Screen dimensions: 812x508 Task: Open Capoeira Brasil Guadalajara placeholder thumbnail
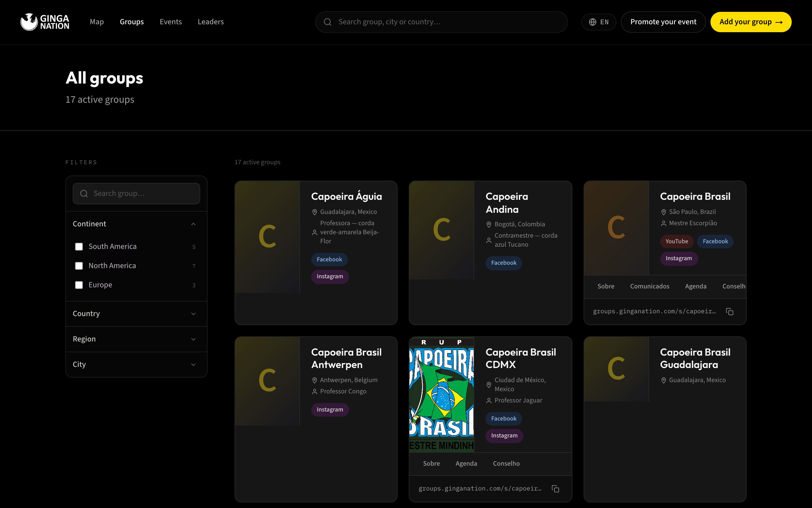(x=616, y=369)
